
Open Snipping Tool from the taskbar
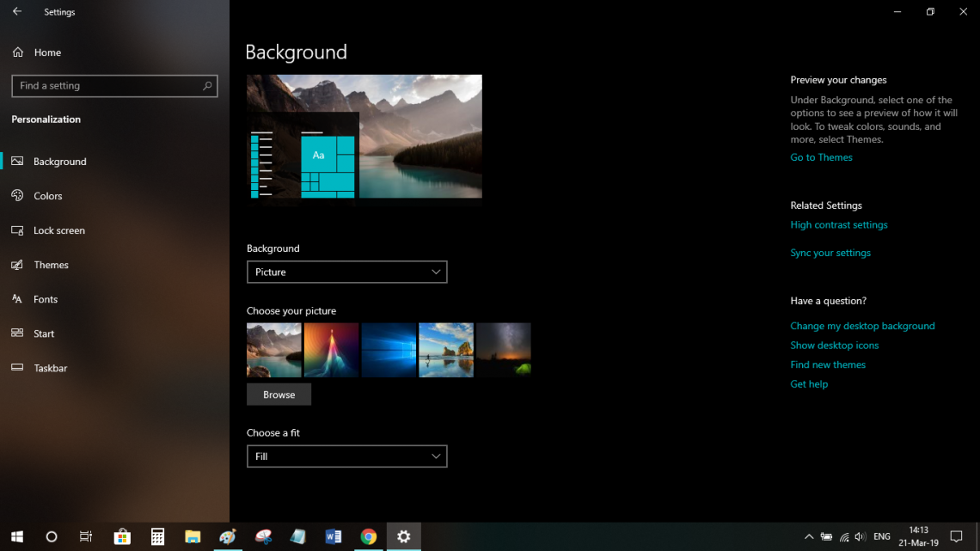[263, 536]
